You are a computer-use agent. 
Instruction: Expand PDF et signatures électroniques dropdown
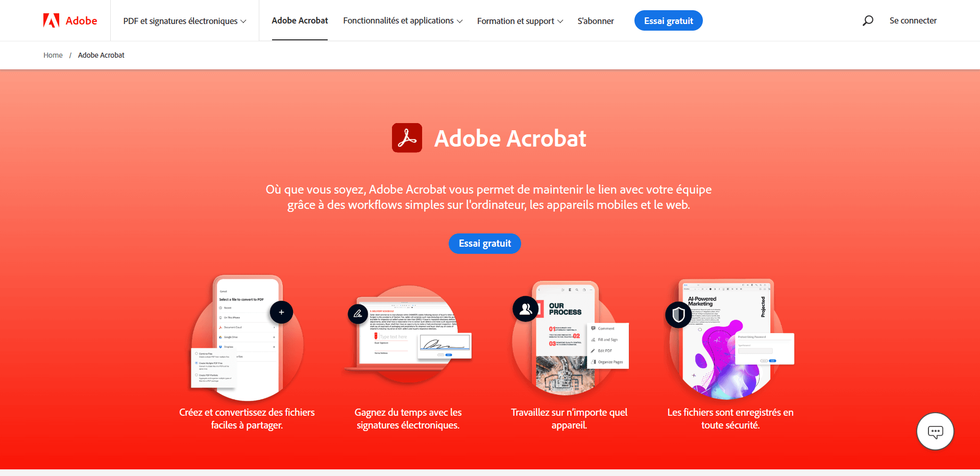[x=185, y=21]
